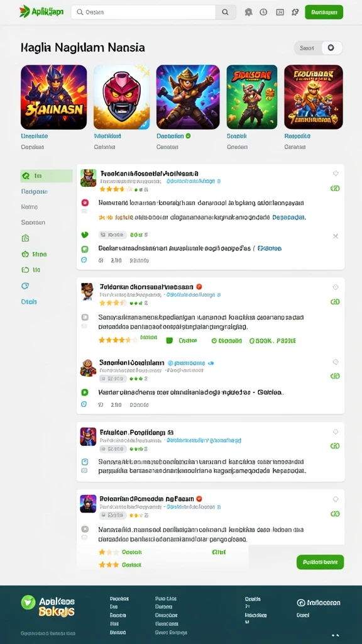Open the Kalinasn game thumbnail with armored warrior
The width and height of the screenshot is (362, 644).
tap(54, 97)
